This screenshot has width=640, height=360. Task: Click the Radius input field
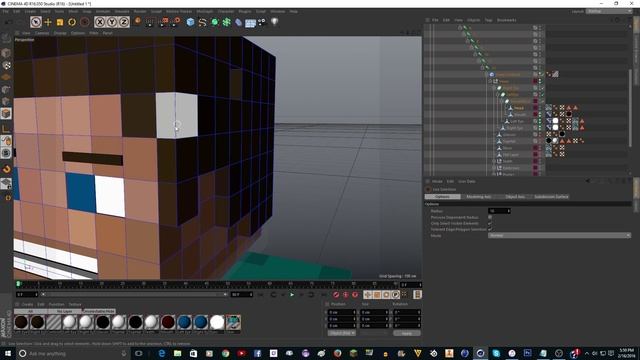point(499,211)
